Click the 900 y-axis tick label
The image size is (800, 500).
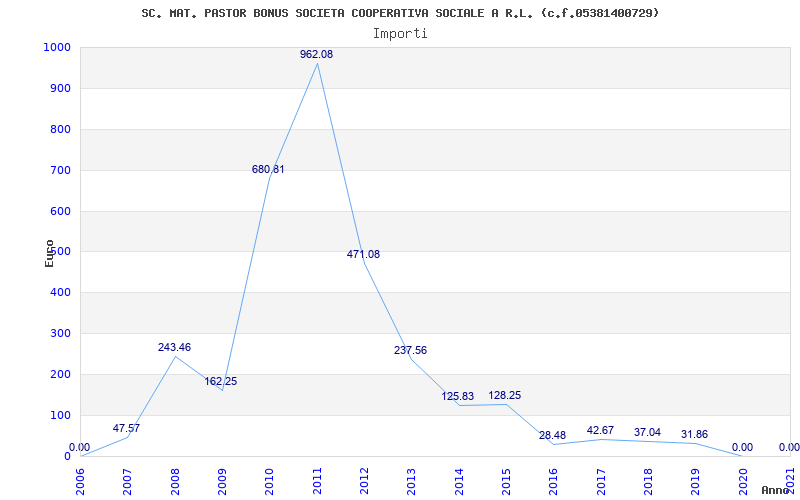(60, 89)
